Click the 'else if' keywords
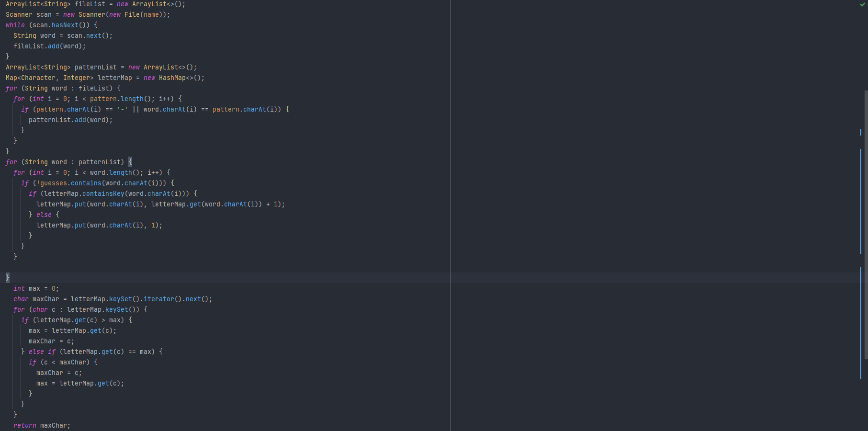This screenshot has width=868, height=431. coord(42,352)
